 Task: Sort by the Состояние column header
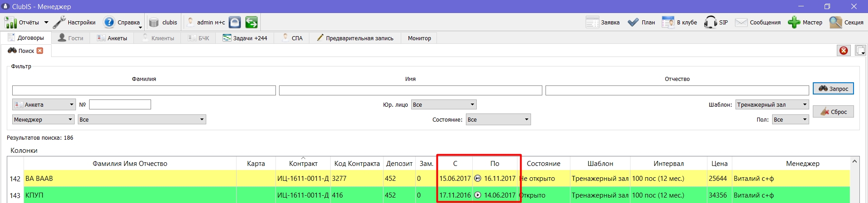544,164
